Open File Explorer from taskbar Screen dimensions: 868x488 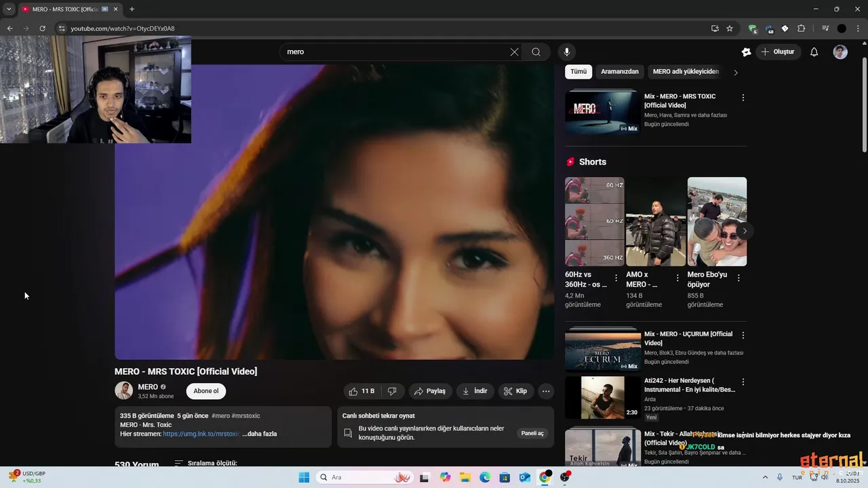coord(465,477)
